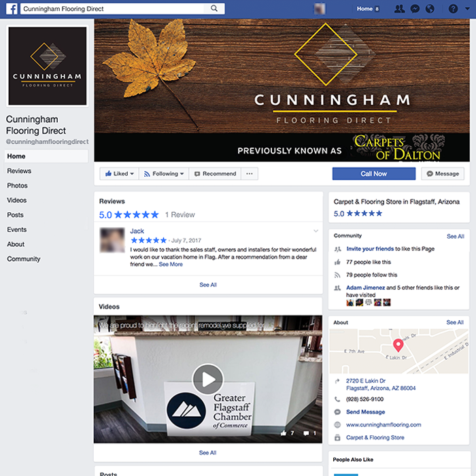Click Invite your friends link
The width and height of the screenshot is (476, 476).
[x=370, y=249]
